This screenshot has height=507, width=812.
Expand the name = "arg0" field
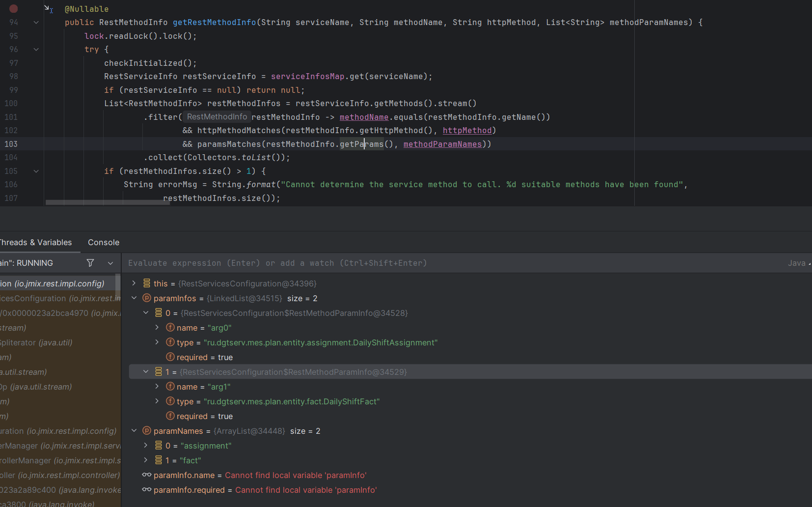(x=157, y=328)
